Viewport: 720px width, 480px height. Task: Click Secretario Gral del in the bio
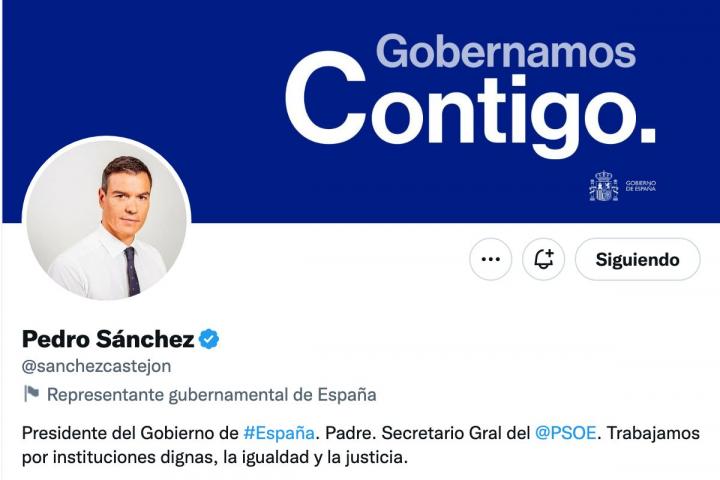[457, 433]
